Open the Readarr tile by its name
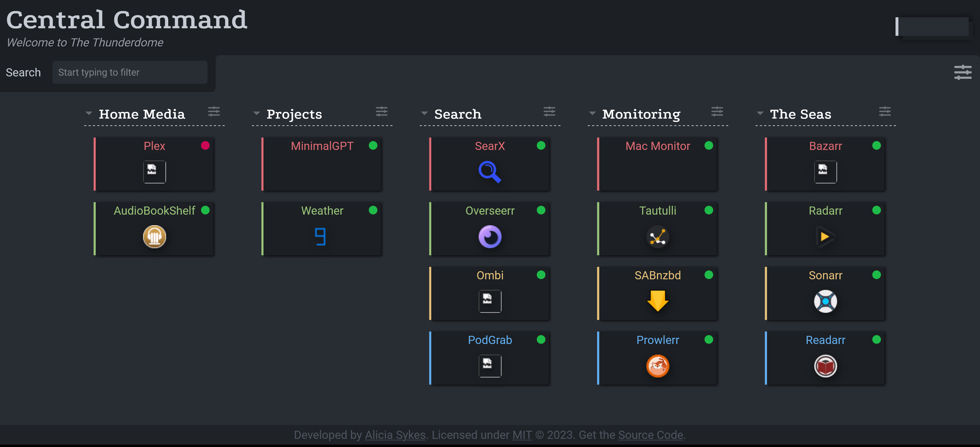This screenshot has height=447, width=980. 825,340
